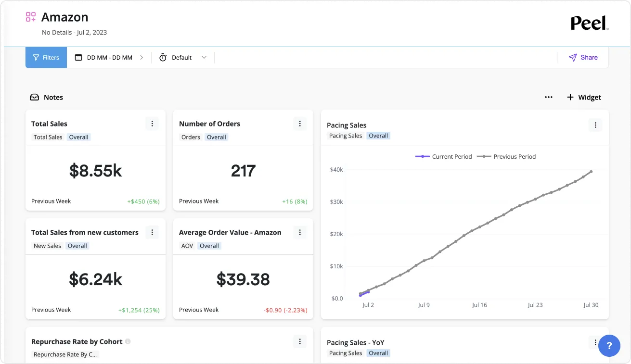
Task: Click the 217 orders value
Action: 243,171
